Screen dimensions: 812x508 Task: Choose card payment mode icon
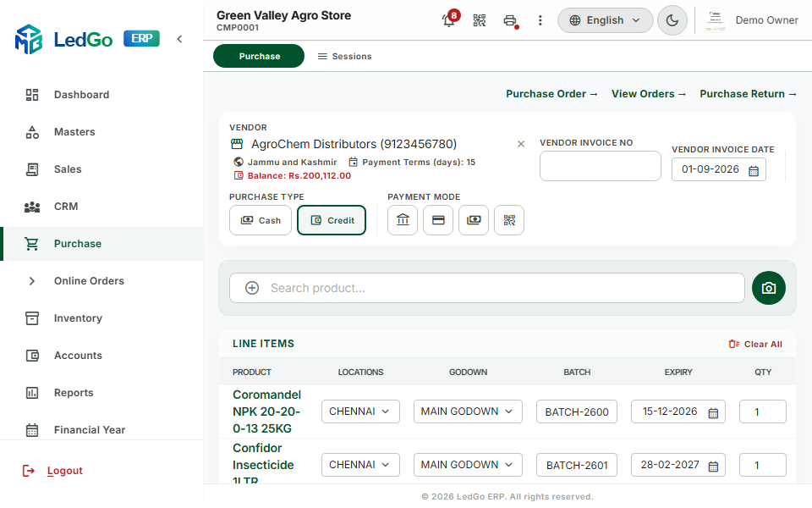coord(438,220)
